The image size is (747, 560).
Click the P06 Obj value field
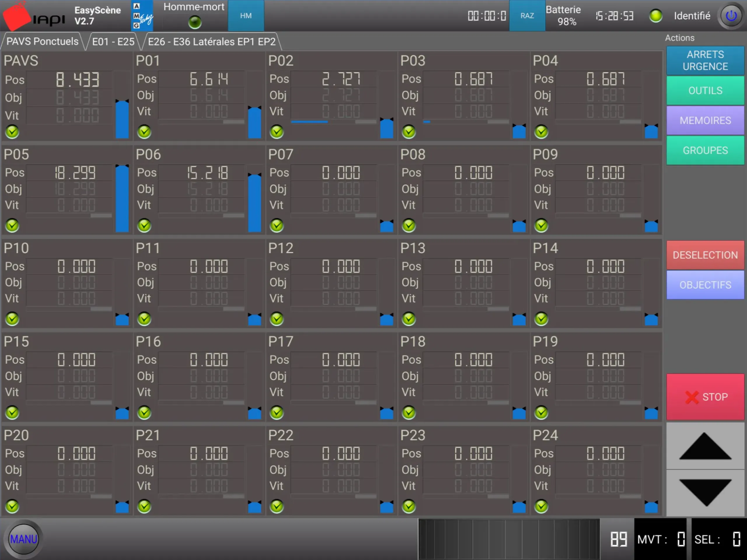202,189
